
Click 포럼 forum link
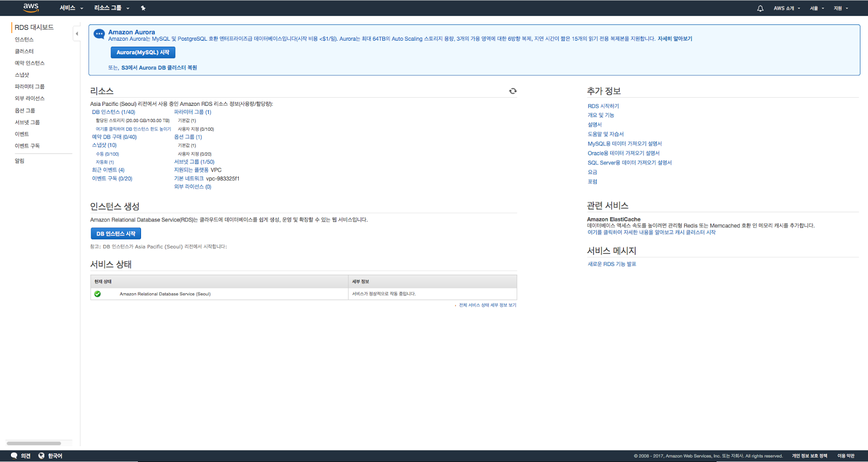click(592, 182)
